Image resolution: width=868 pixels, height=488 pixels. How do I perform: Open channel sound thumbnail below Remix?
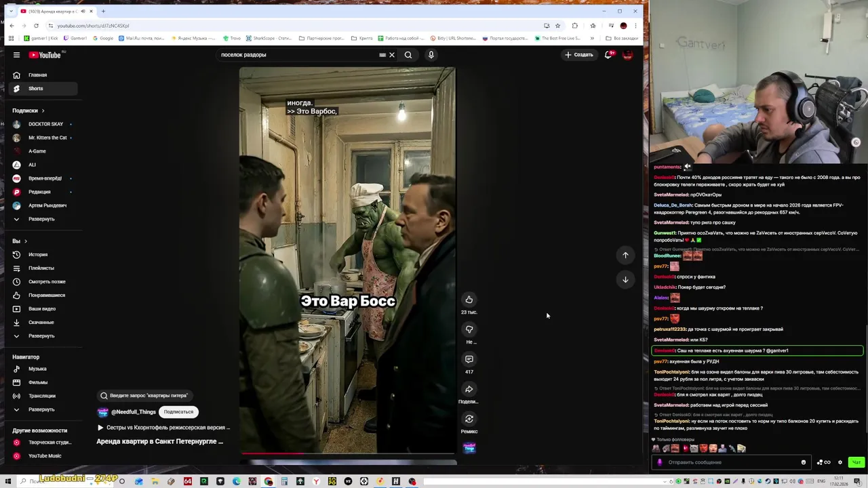click(x=469, y=447)
